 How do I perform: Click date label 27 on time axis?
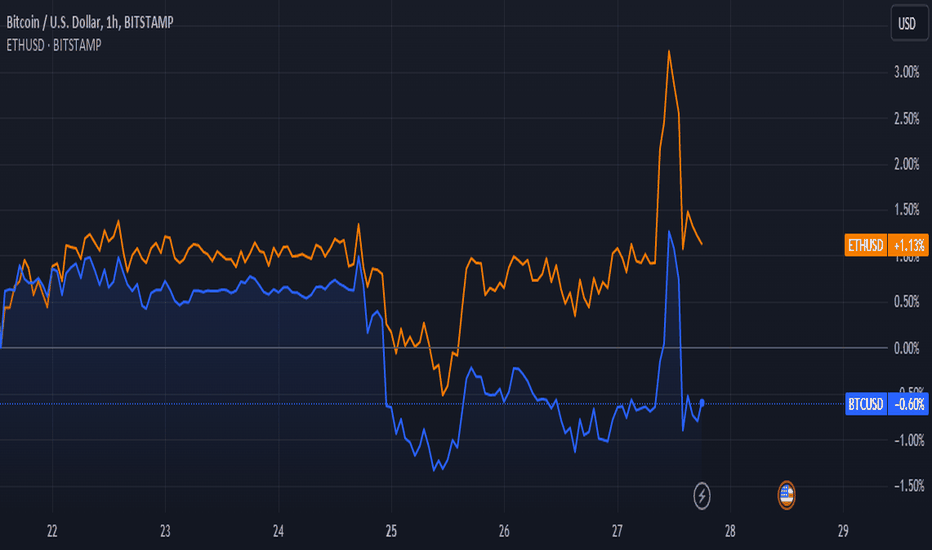[617, 532]
